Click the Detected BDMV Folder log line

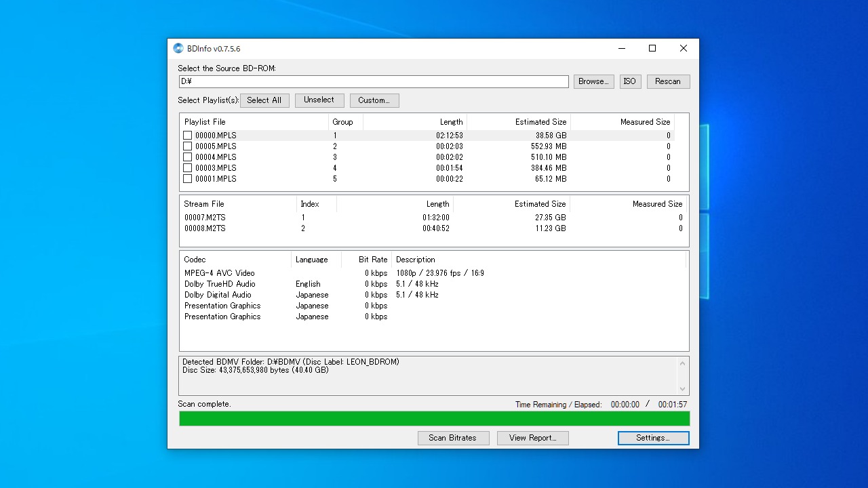[x=291, y=362]
